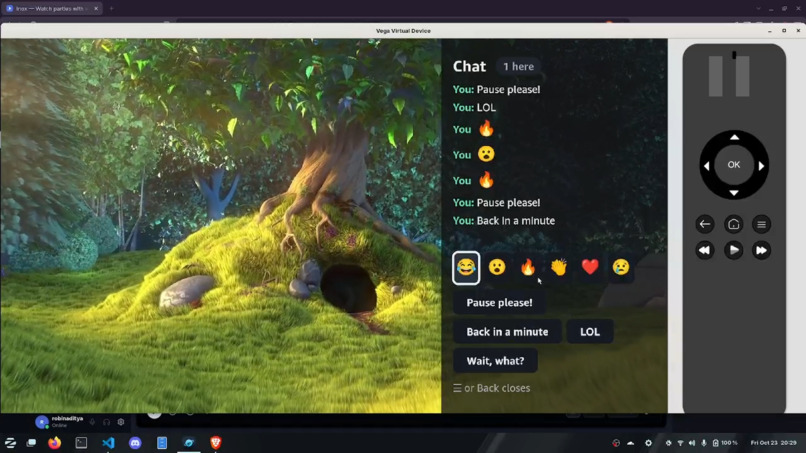
Task: Send the 'LOL' quick reply
Action: (590, 332)
